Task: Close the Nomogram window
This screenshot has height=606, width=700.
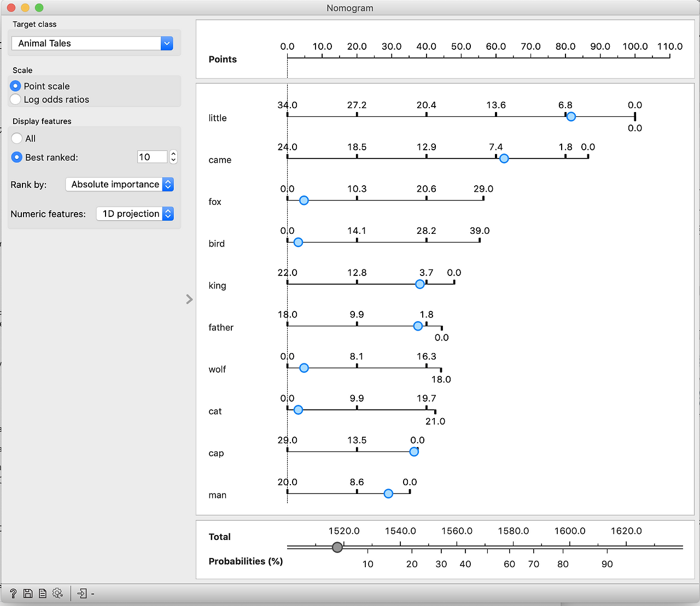Action: point(11,8)
